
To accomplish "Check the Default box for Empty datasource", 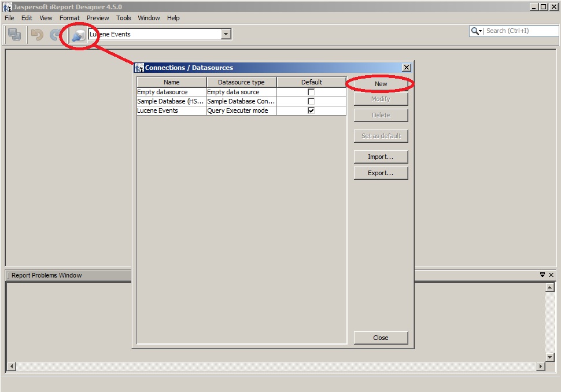I will [x=311, y=91].
